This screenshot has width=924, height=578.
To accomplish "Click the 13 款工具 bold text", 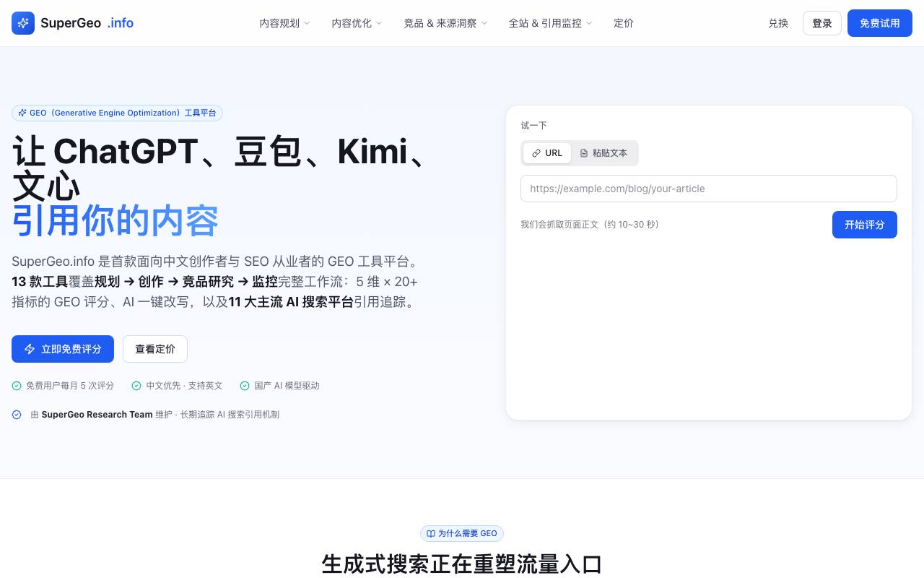I will pyautogui.click(x=40, y=282).
